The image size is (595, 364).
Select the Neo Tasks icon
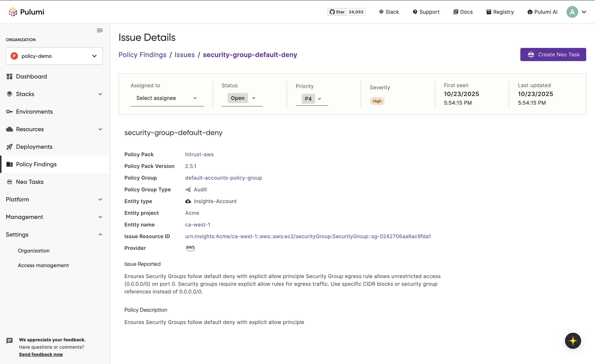point(10,181)
